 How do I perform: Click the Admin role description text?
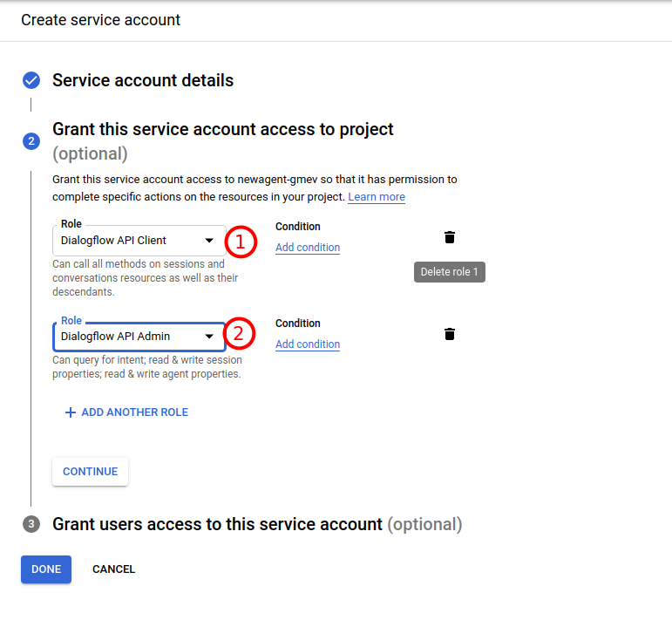tap(147, 367)
